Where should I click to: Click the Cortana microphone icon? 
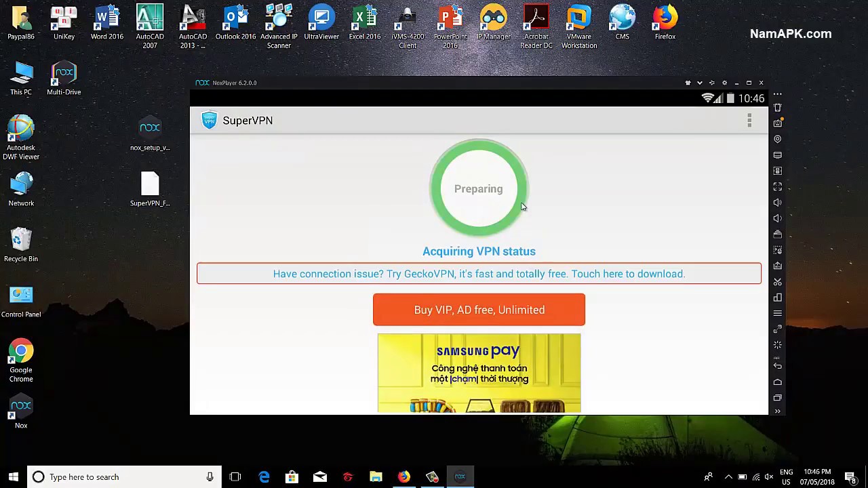point(210,477)
